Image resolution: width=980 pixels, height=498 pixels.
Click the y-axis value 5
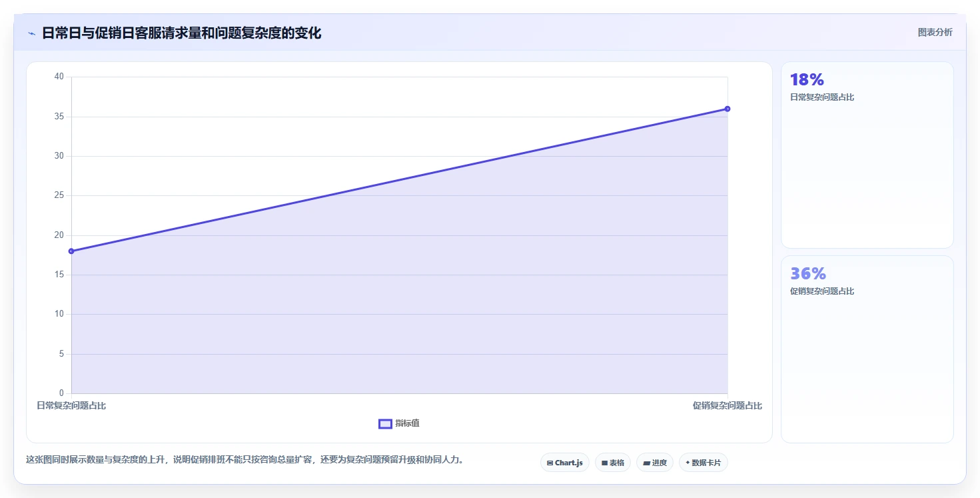61,354
